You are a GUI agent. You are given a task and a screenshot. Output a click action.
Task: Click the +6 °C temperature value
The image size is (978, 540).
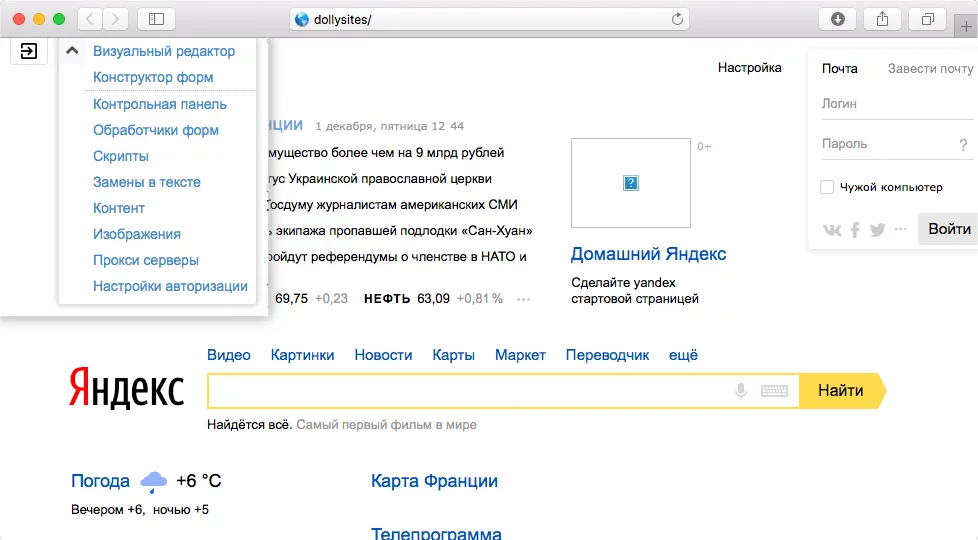(x=198, y=481)
